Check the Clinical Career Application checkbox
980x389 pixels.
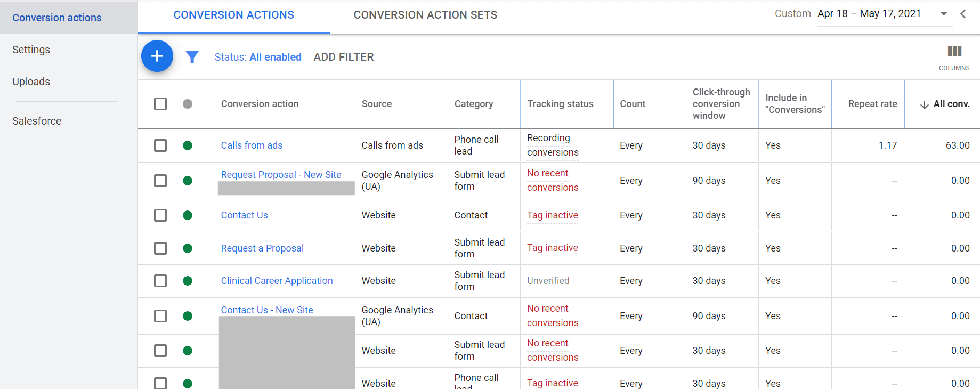160,281
